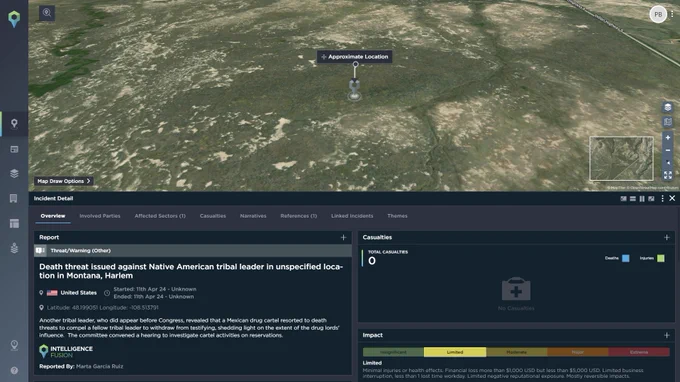The width and height of the screenshot is (680, 382).
Task: Click reporter name Marta Garcia Ruiz
Action: pos(99,366)
